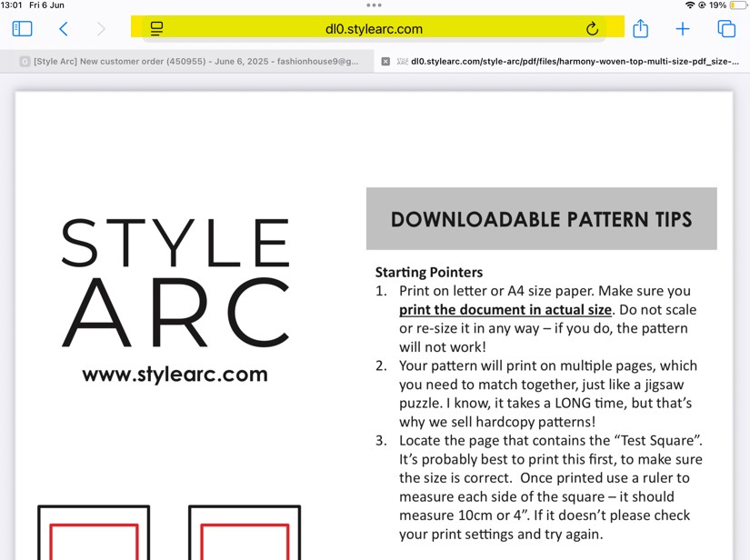This screenshot has height=560, width=750.
Task: Tap underlined 'print the document in actual size'
Action: point(505,310)
